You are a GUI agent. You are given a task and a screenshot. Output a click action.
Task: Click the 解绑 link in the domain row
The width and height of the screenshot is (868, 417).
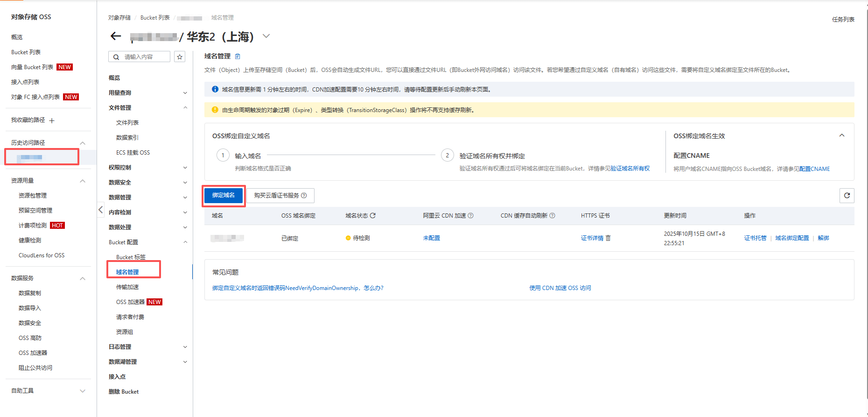pyautogui.click(x=823, y=238)
